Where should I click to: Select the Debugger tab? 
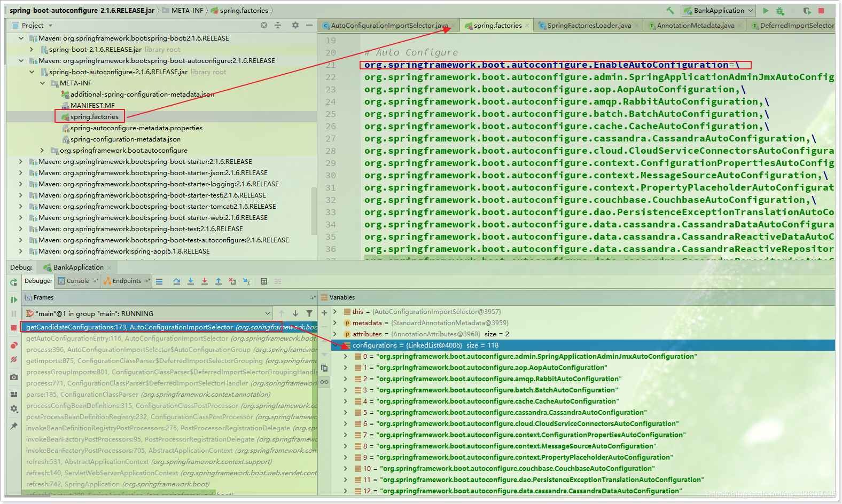[38, 281]
